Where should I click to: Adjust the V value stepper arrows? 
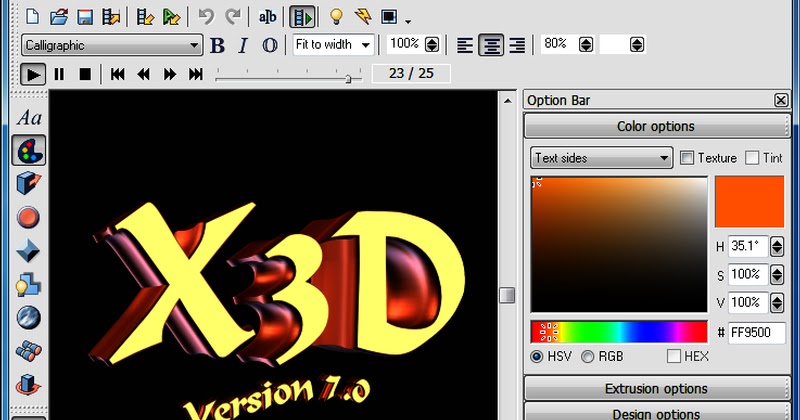pyautogui.click(x=777, y=303)
